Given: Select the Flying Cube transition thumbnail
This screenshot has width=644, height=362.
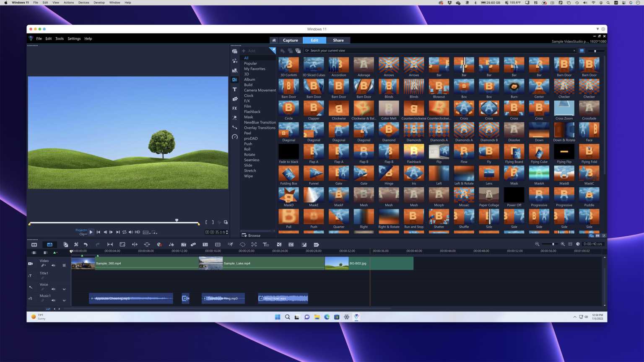Looking at the screenshot, I should (539, 152).
